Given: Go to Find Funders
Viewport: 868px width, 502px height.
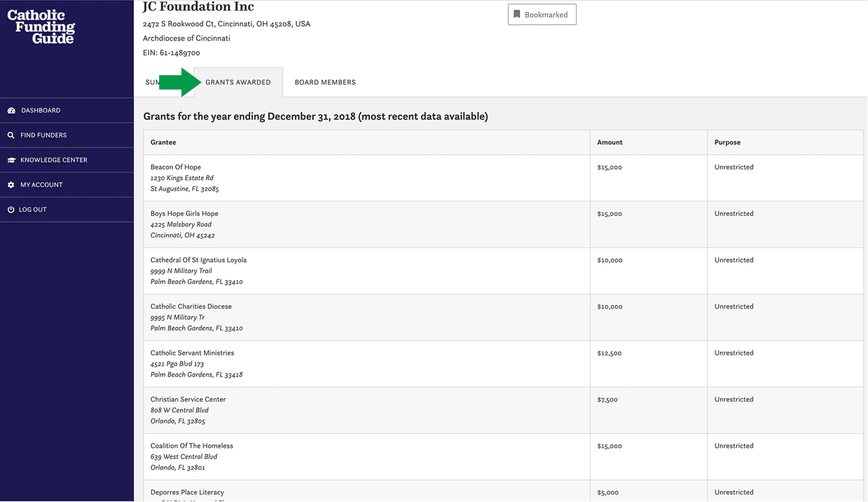Looking at the screenshot, I should tap(67, 136).
